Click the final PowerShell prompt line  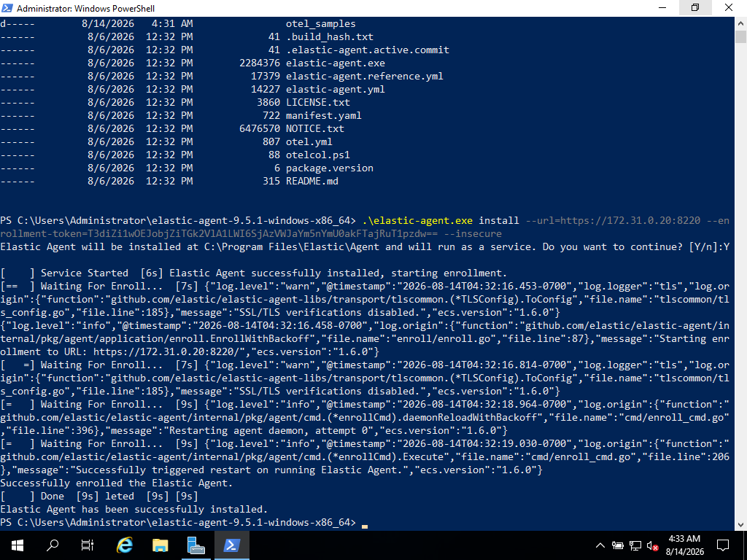tap(184, 522)
